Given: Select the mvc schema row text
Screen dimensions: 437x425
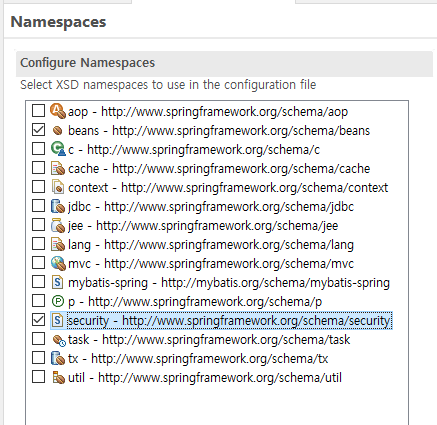Looking at the screenshot, I should pyautogui.click(x=211, y=264).
